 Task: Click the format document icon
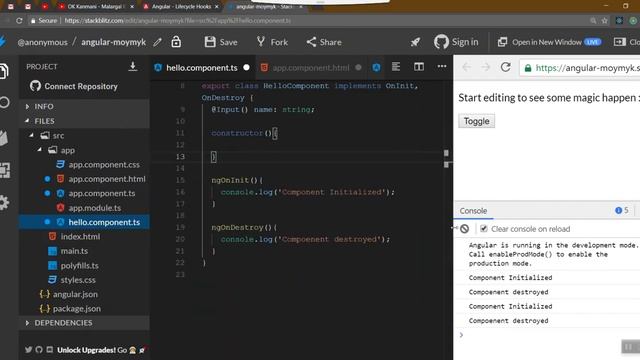coord(396,67)
